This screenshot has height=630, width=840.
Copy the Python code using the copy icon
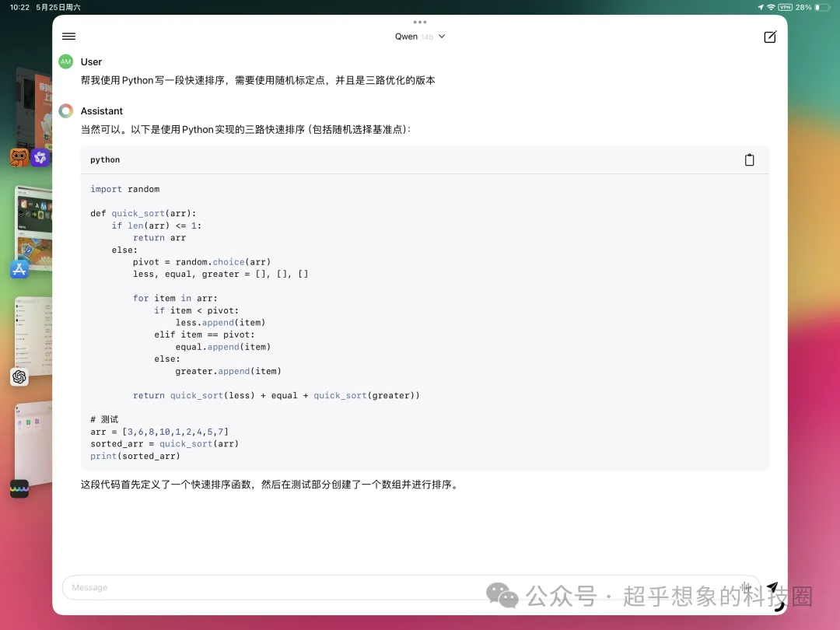pyautogui.click(x=749, y=159)
